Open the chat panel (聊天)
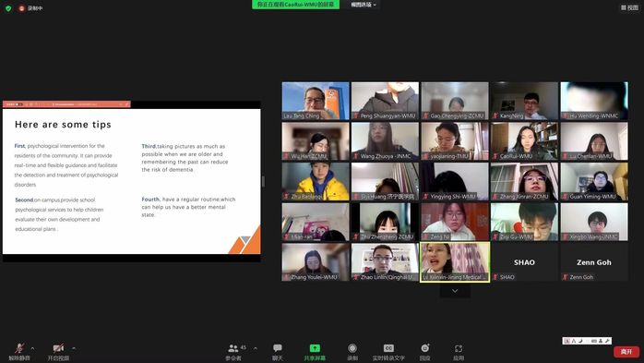Viewport: 644px width, 363px height. pyautogui.click(x=278, y=352)
